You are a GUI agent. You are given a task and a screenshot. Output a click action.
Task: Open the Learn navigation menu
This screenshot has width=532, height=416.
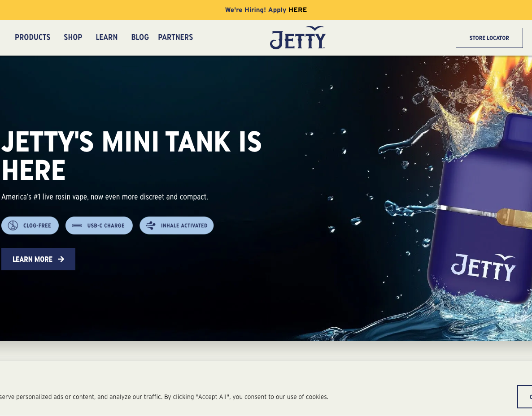click(107, 37)
